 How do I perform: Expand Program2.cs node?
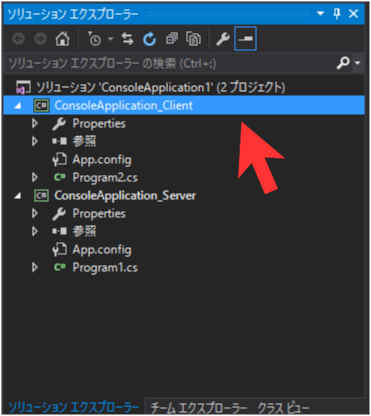pos(35,177)
